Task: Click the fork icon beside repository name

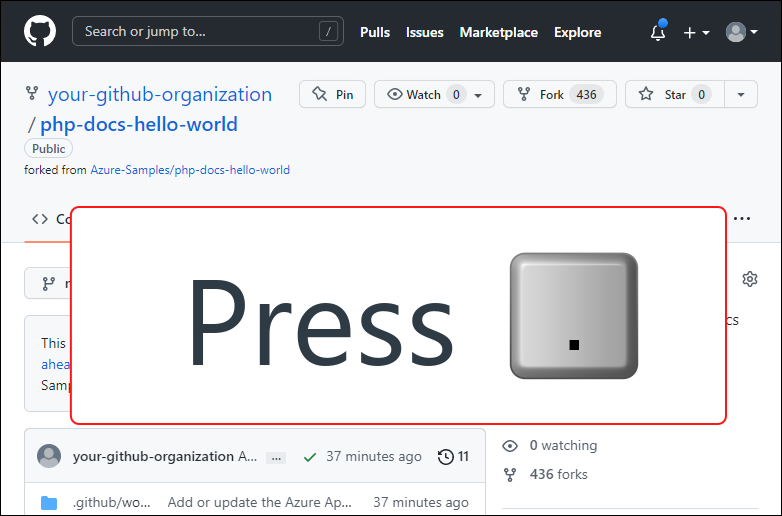Action: (x=32, y=93)
